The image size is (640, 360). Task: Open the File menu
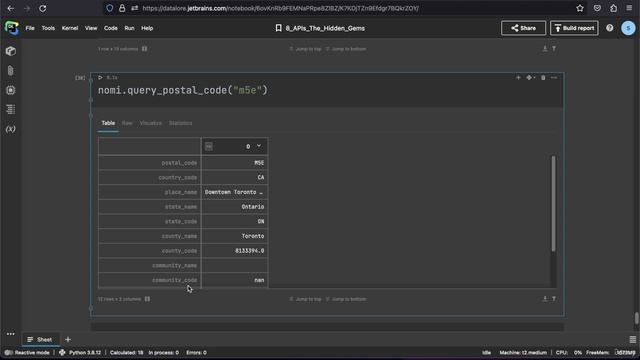(30, 28)
